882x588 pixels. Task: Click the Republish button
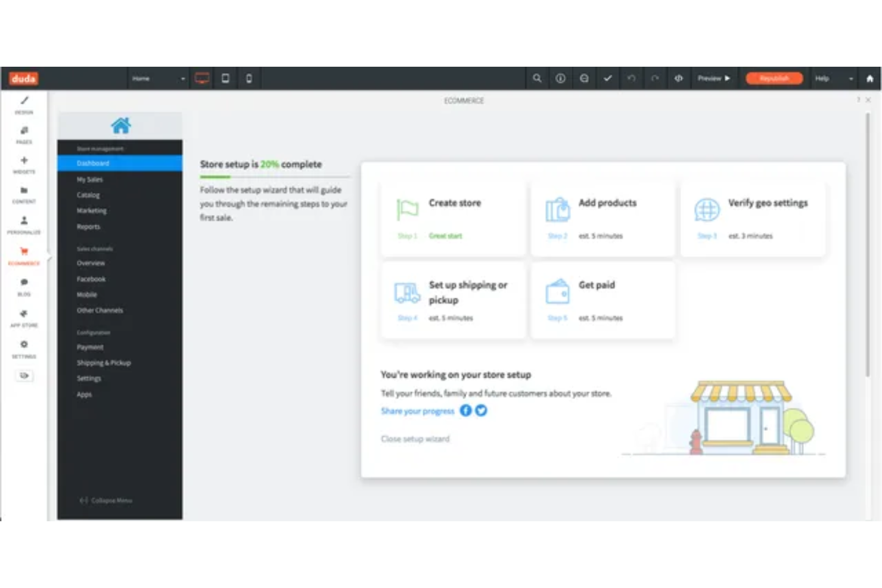pyautogui.click(x=774, y=78)
